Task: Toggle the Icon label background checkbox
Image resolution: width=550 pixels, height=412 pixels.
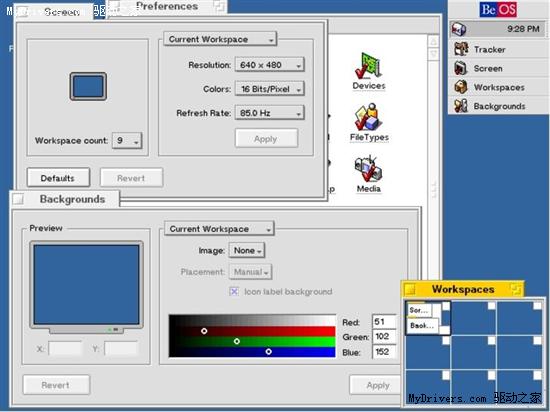Action: 234,291
